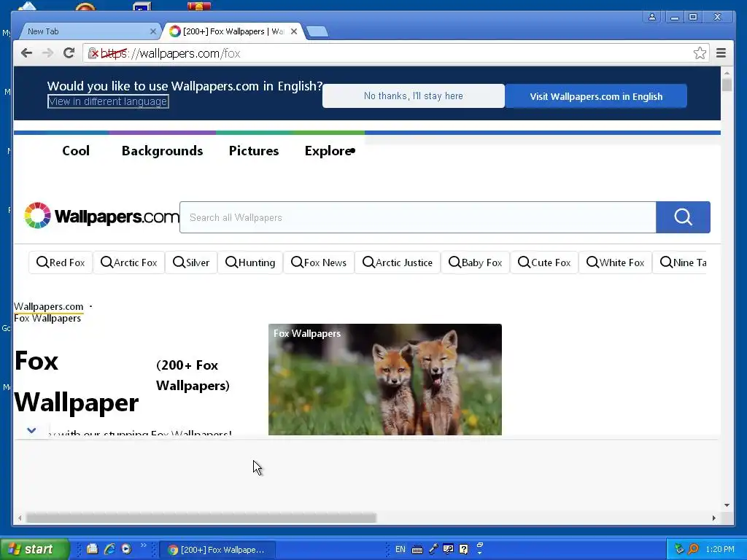The image size is (747, 560).
Task: Click the orange search tray icon
Action: coord(694,549)
